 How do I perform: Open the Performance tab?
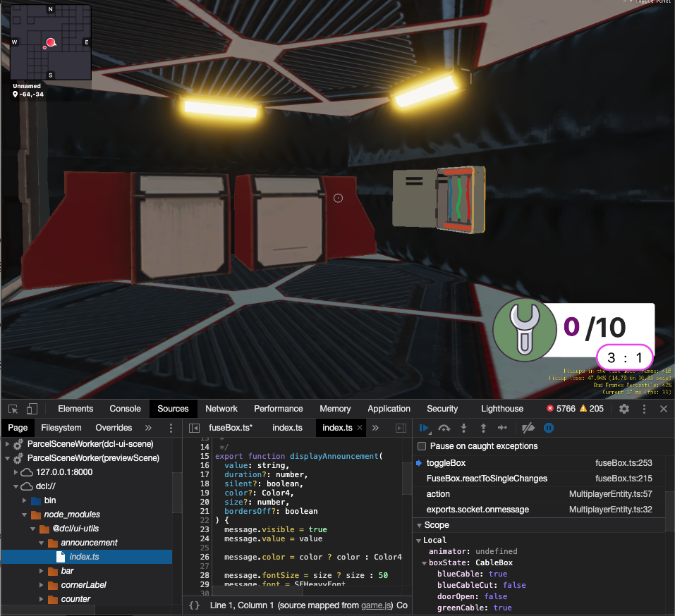click(278, 409)
